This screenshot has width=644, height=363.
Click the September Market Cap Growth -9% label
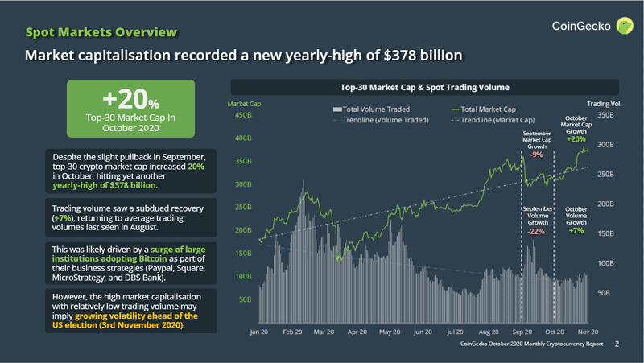pos(537,144)
